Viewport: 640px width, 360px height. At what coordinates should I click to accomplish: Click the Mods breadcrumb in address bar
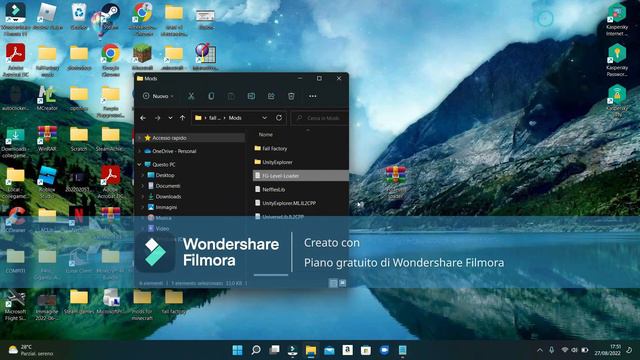pos(235,118)
